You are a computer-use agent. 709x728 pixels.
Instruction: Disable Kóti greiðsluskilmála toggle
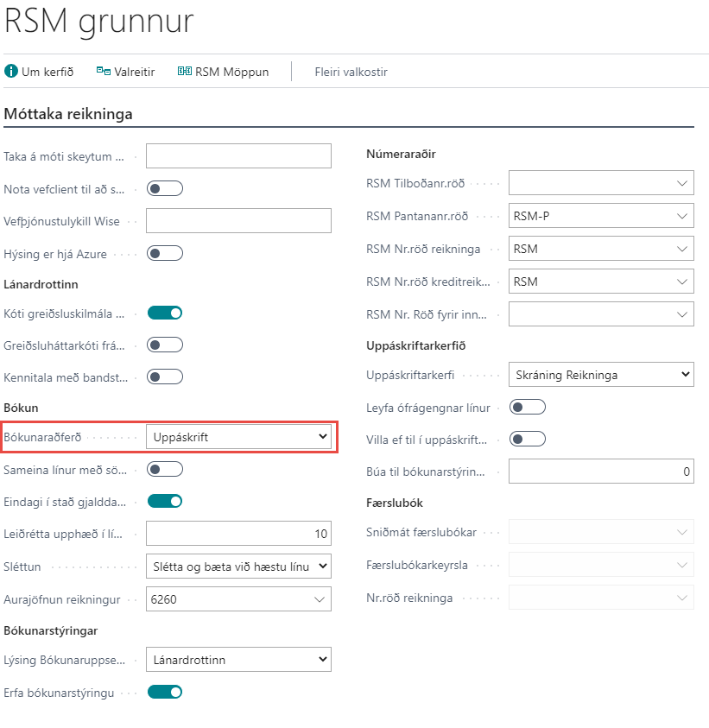tap(165, 313)
